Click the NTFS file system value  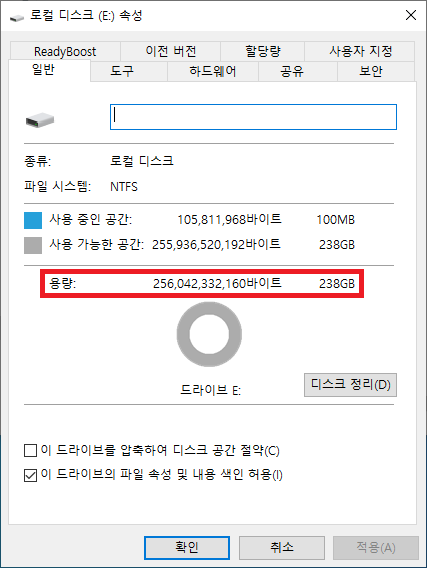pos(124,187)
